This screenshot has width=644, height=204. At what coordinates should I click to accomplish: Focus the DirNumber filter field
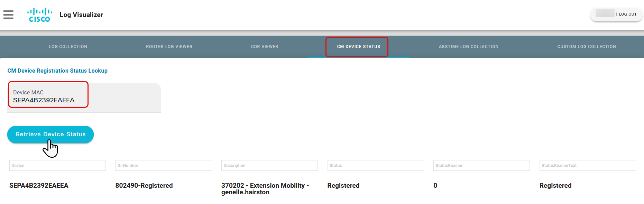click(x=164, y=165)
